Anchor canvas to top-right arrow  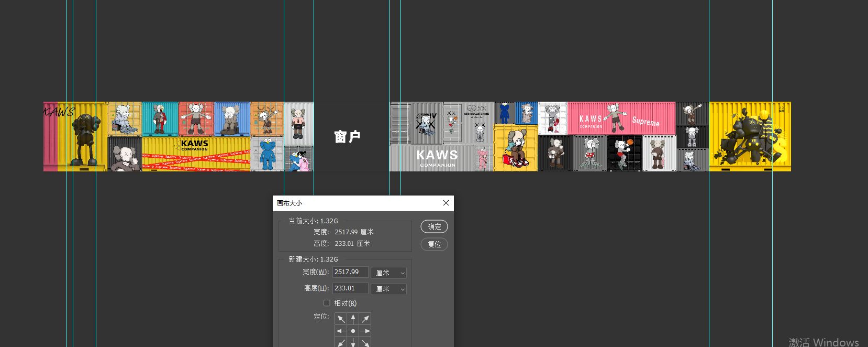pyautogui.click(x=365, y=319)
